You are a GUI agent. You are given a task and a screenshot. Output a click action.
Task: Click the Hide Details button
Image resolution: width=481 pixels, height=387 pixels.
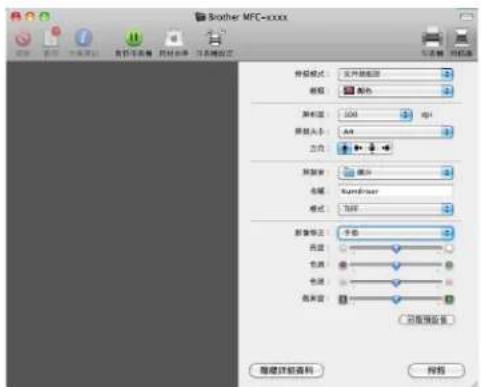286,370
